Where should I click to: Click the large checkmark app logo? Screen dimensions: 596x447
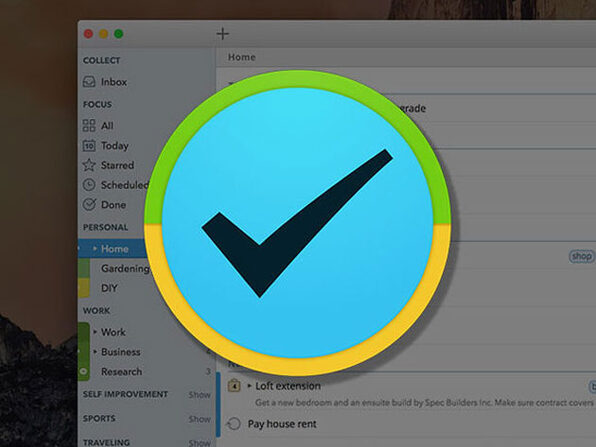tap(298, 223)
